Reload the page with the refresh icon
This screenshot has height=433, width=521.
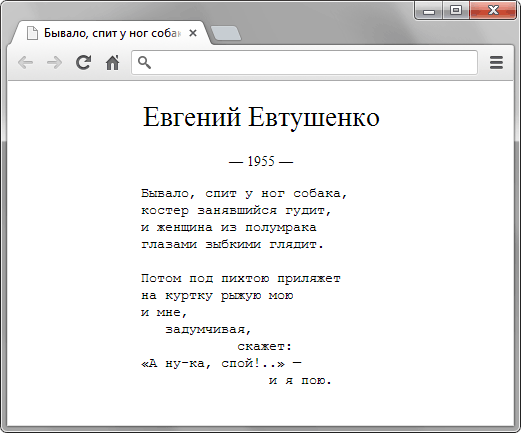coord(83,62)
